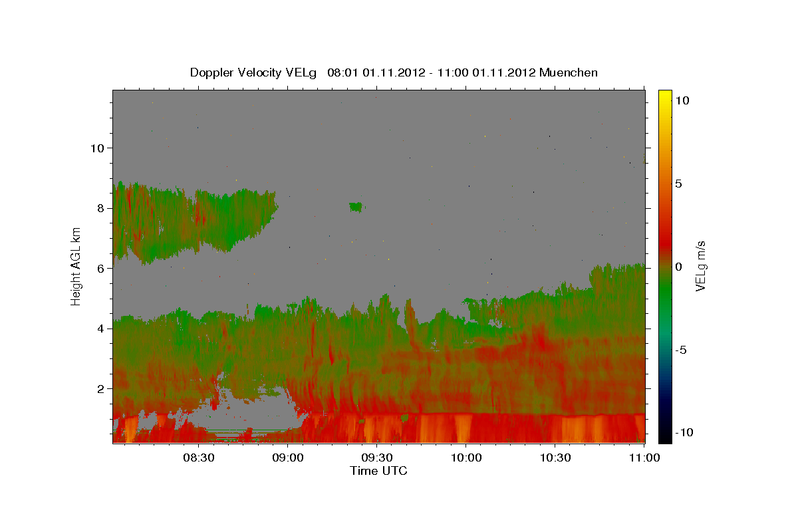Click the colorbar bottom value -10
798x532 pixels.
(686, 432)
